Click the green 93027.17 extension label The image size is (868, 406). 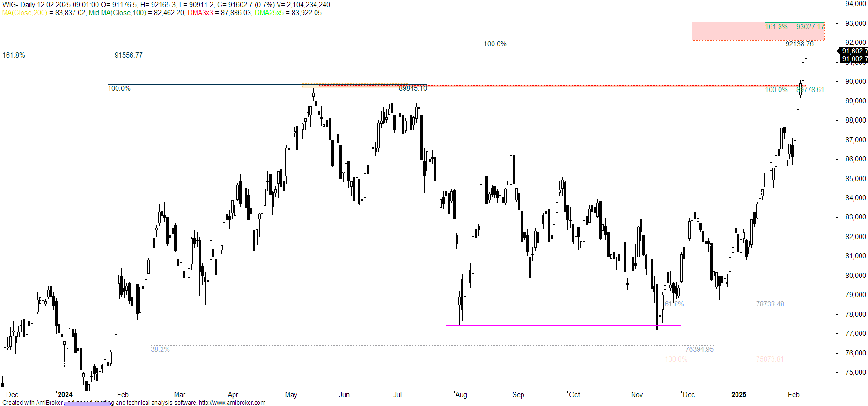pyautogui.click(x=810, y=27)
